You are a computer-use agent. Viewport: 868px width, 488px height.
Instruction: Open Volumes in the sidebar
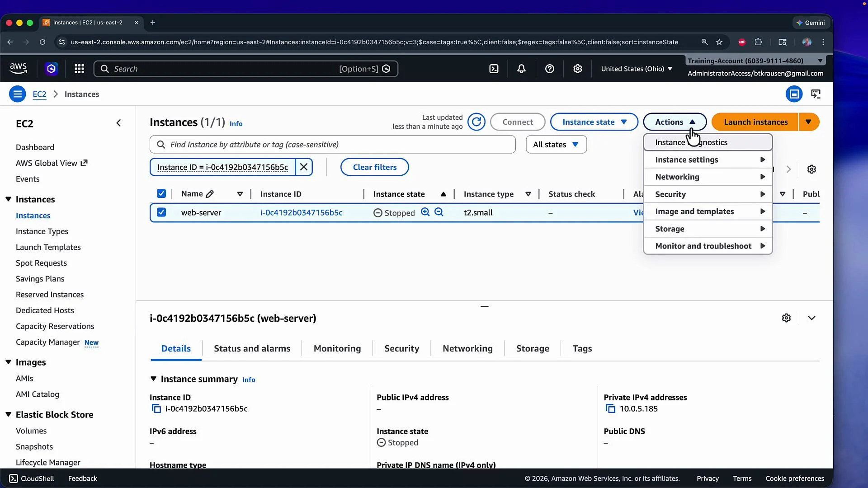(x=31, y=431)
